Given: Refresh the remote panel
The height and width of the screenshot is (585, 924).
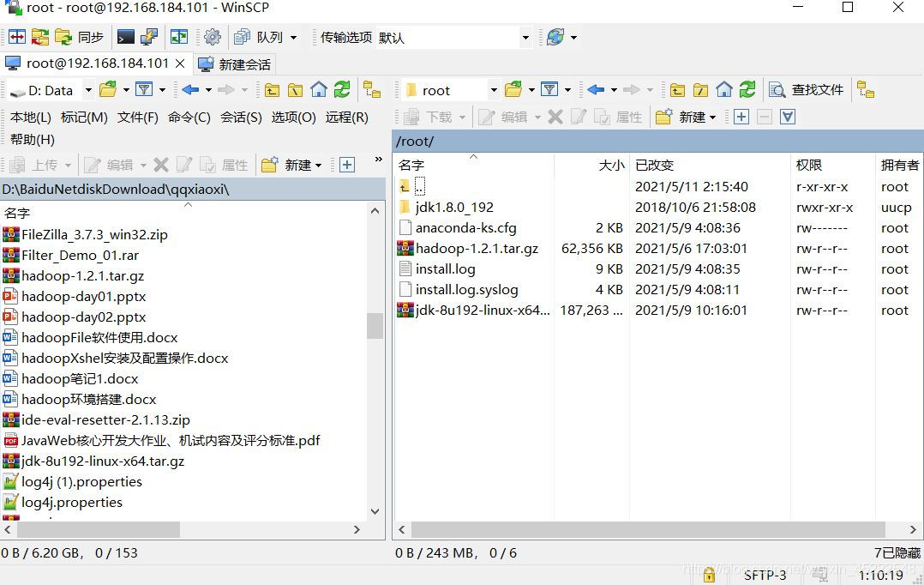Looking at the screenshot, I should 747,89.
